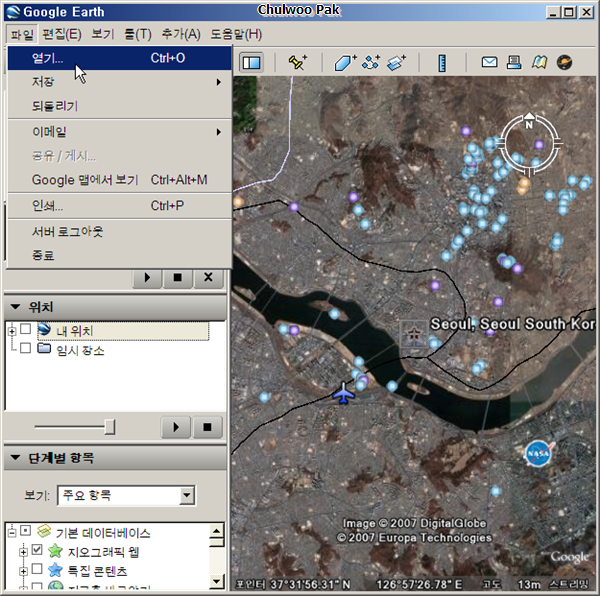
Task: Click the 파일 menu bar item
Action: click(22, 34)
